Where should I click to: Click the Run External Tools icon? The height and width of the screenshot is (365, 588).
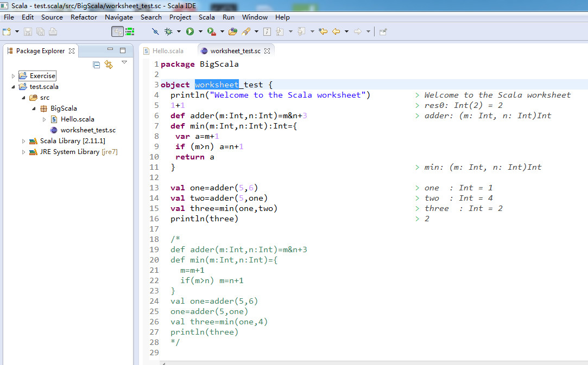click(212, 32)
